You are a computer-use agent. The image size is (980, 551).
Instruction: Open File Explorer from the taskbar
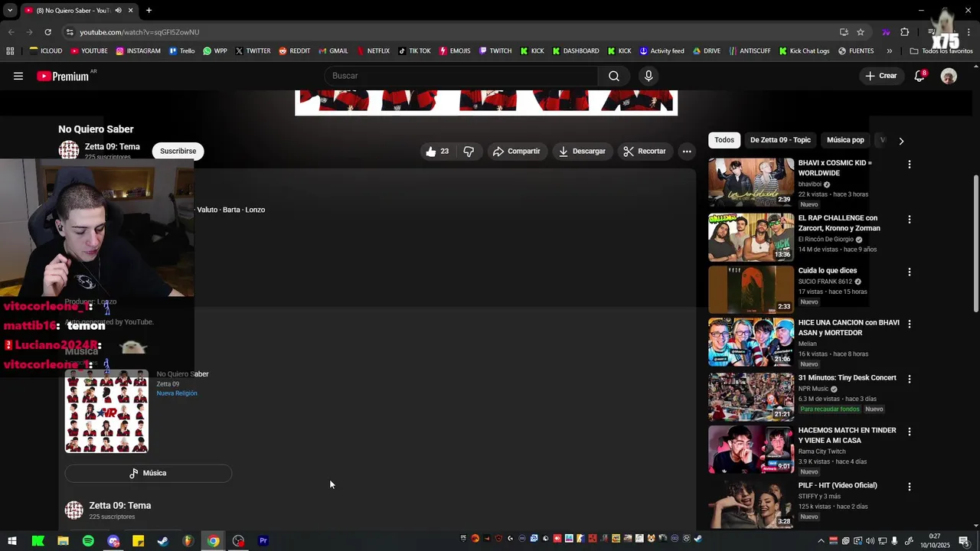pyautogui.click(x=63, y=541)
